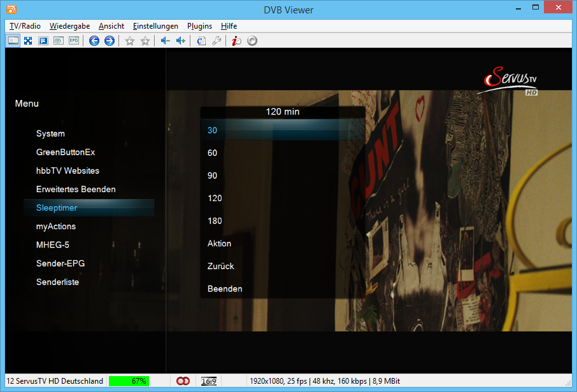Select Senderliste in the OSD menu
Image resolution: width=577 pixels, height=392 pixels.
(57, 282)
